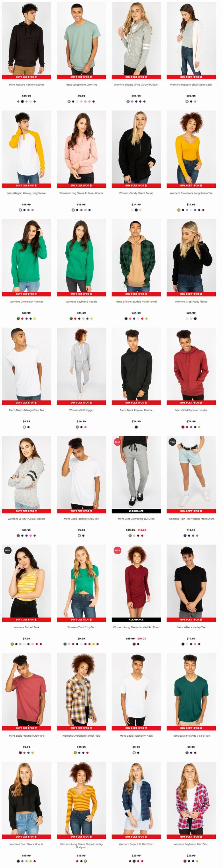Open the Womens Oversized Flannel Plaid product image
This screenshot has width=223, height=868.
coord(81,690)
